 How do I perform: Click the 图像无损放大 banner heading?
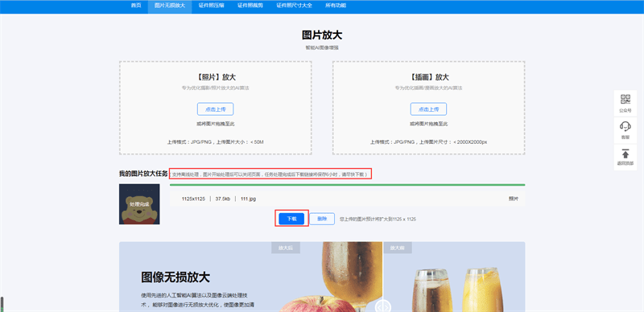[x=175, y=277]
